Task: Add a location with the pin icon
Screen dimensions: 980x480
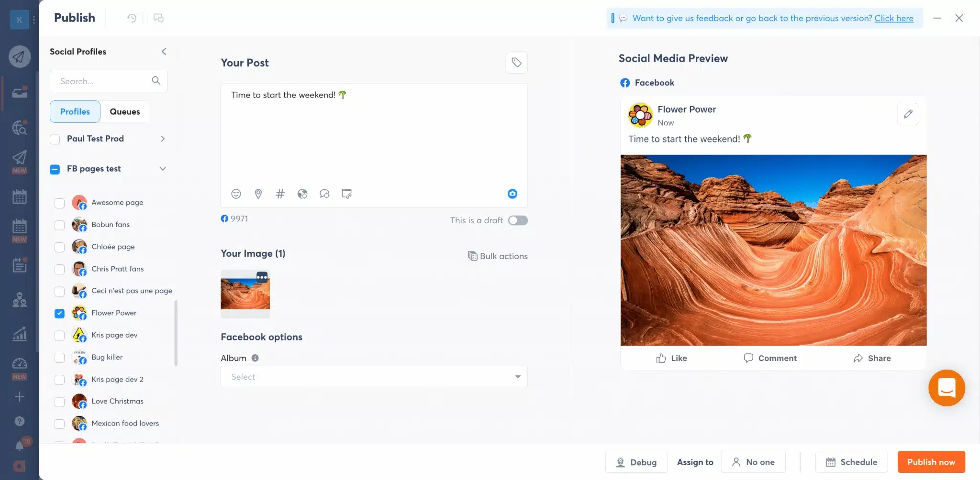Action: (258, 194)
